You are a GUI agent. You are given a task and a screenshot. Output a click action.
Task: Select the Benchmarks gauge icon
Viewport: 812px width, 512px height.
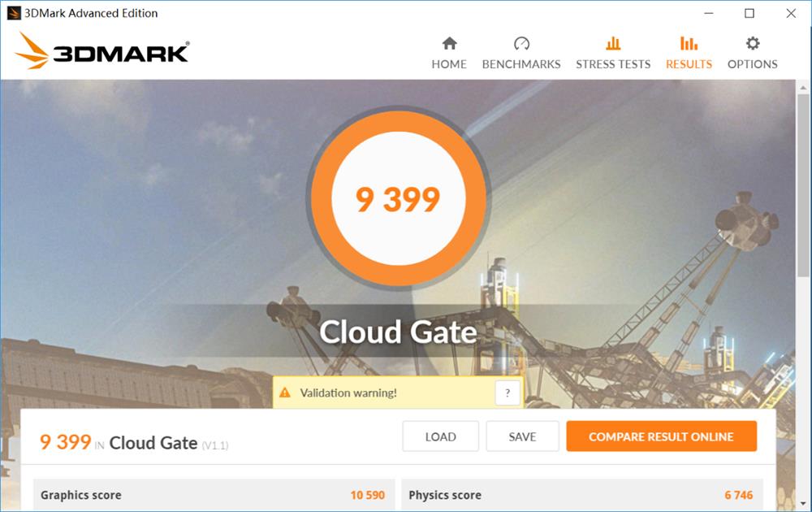[521, 44]
